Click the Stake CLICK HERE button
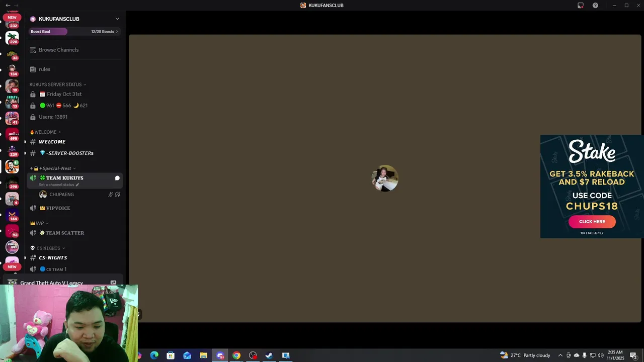This screenshot has height=362, width=644. pyautogui.click(x=592, y=222)
